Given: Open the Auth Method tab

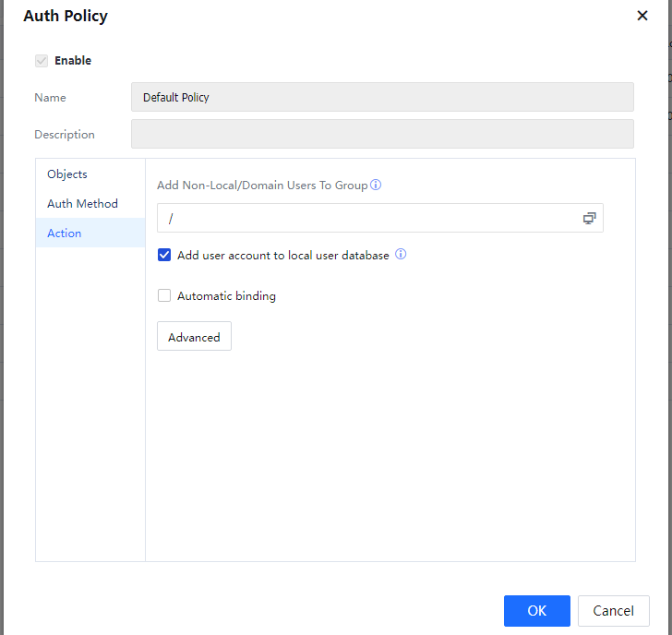Looking at the screenshot, I should pyautogui.click(x=82, y=204).
